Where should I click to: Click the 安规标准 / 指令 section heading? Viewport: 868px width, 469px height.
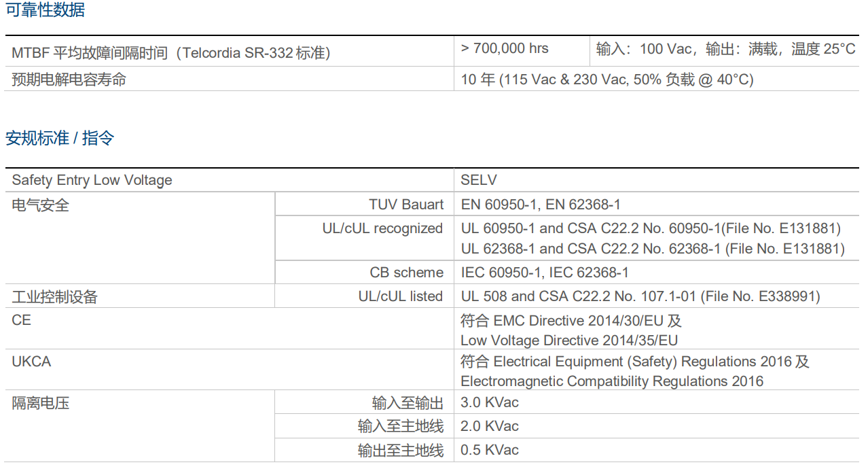point(60,139)
